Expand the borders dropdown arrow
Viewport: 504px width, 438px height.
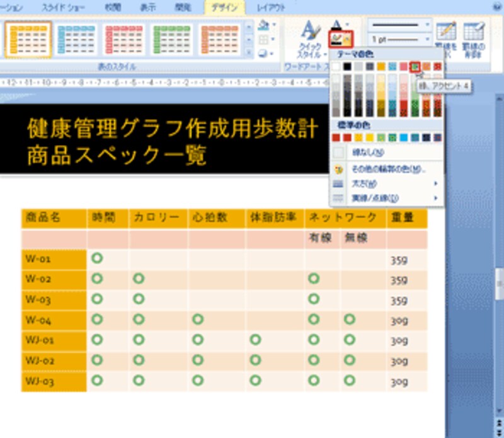point(273,40)
